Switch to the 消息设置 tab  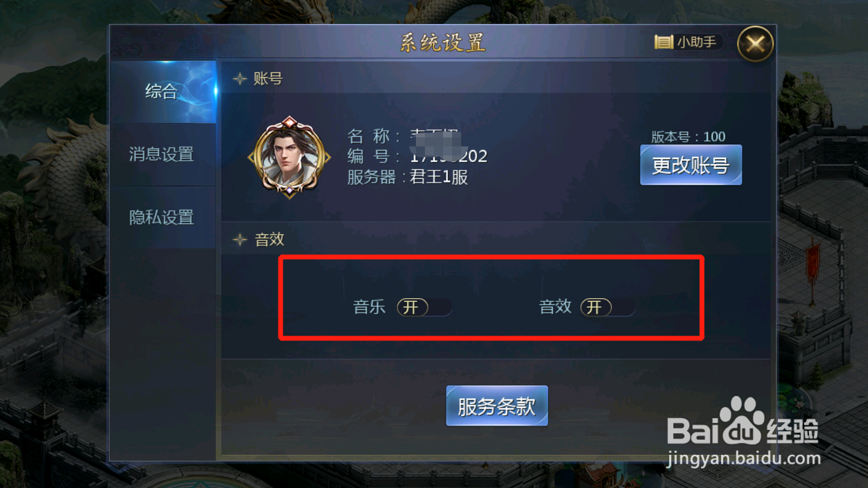[163, 154]
